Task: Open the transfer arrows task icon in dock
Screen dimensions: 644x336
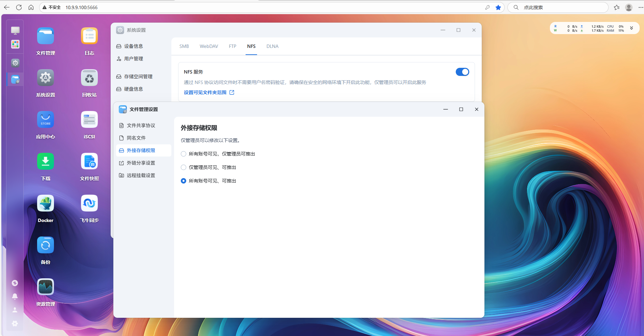Action: (x=15, y=283)
